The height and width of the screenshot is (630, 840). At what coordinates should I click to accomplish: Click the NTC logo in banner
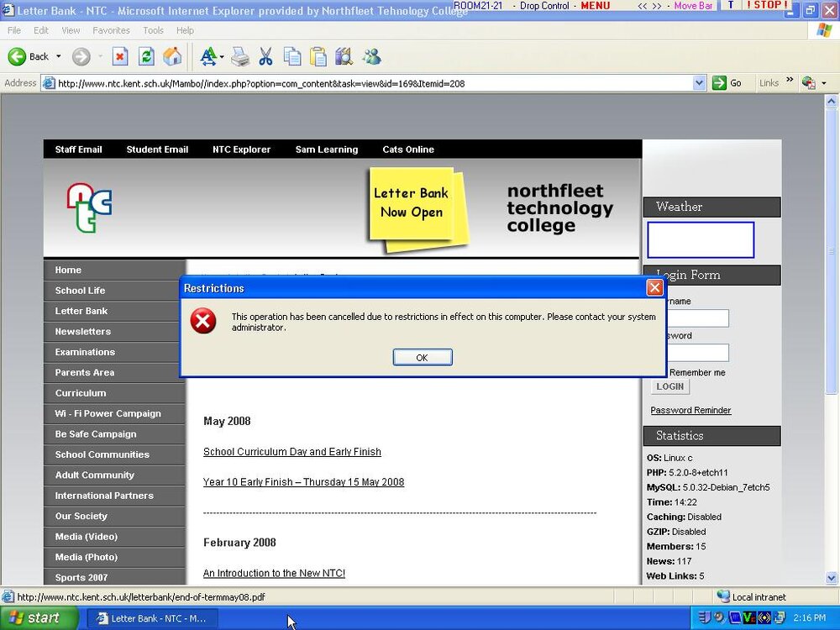[89, 207]
